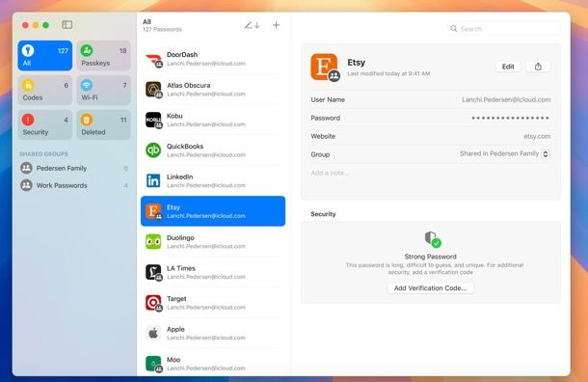The image size is (588, 382).
Task: Toggle the sidebar panel icon
Action: [x=67, y=25]
